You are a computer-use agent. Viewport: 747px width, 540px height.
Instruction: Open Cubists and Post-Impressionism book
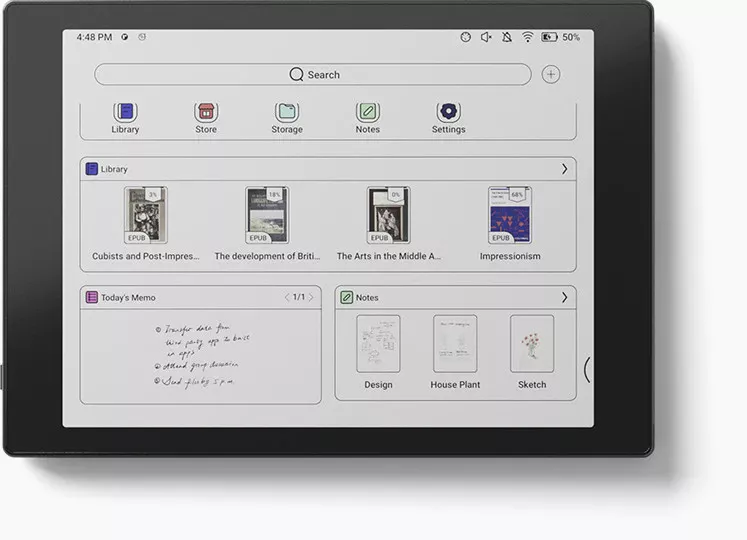coord(146,215)
